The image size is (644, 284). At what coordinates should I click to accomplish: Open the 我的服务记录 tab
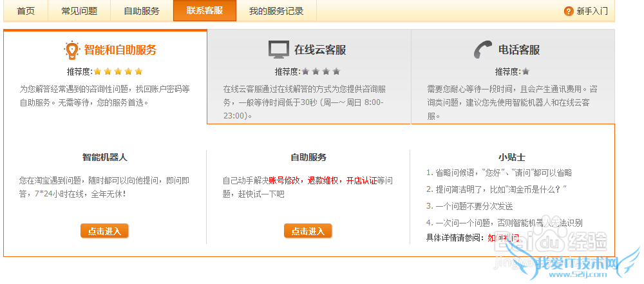pos(276,11)
